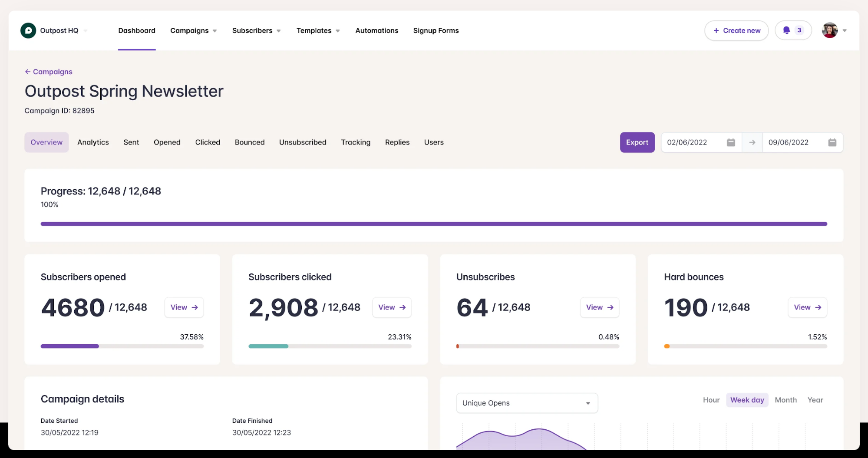Go to the Dashboard nav item
Viewport: 868px width, 458px height.
pyautogui.click(x=137, y=30)
